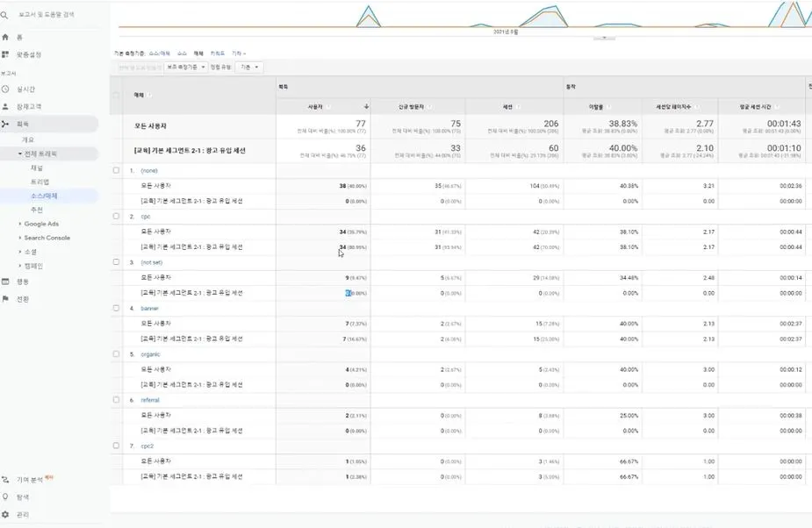Click the help icon beside 이탈률 header

(608, 107)
